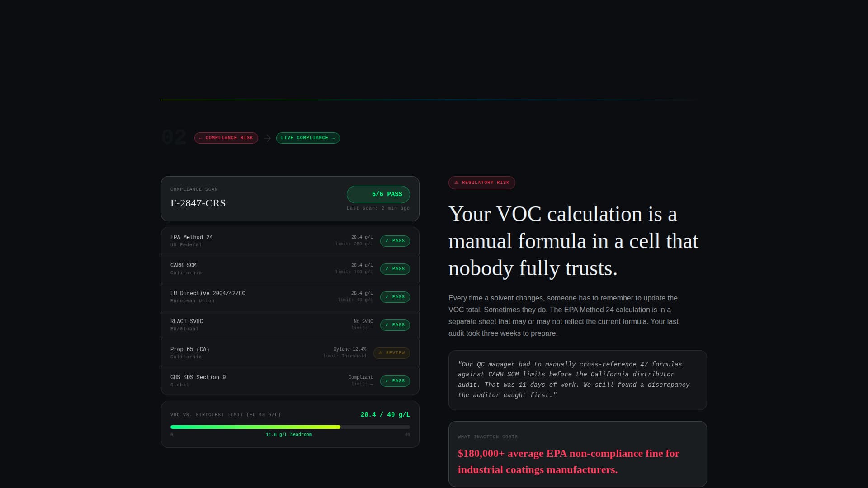
Task: Click the Regulatory Risk warning badge
Action: click(x=482, y=183)
